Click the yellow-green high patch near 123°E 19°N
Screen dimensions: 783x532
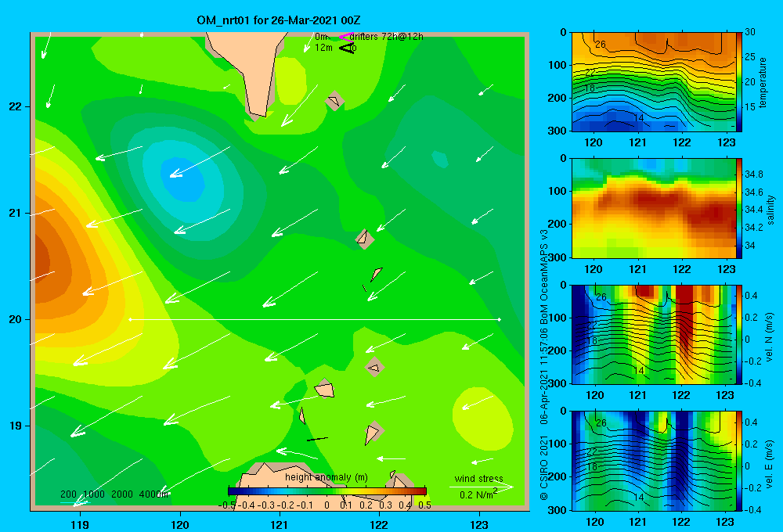(482, 419)
